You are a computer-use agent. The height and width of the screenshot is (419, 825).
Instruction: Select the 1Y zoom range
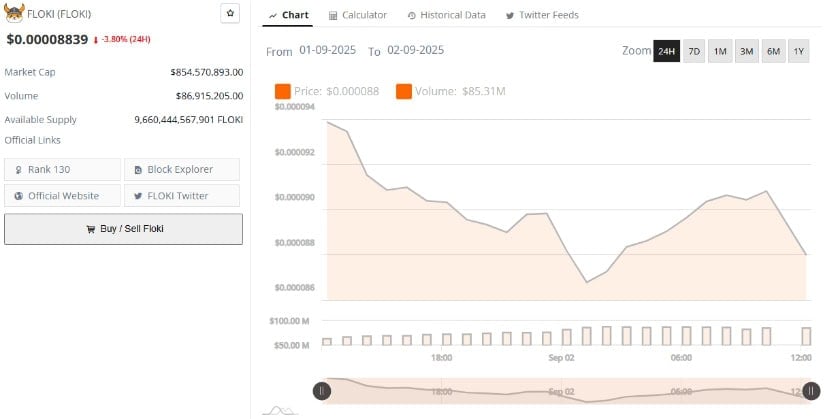(x=799, y=51)
